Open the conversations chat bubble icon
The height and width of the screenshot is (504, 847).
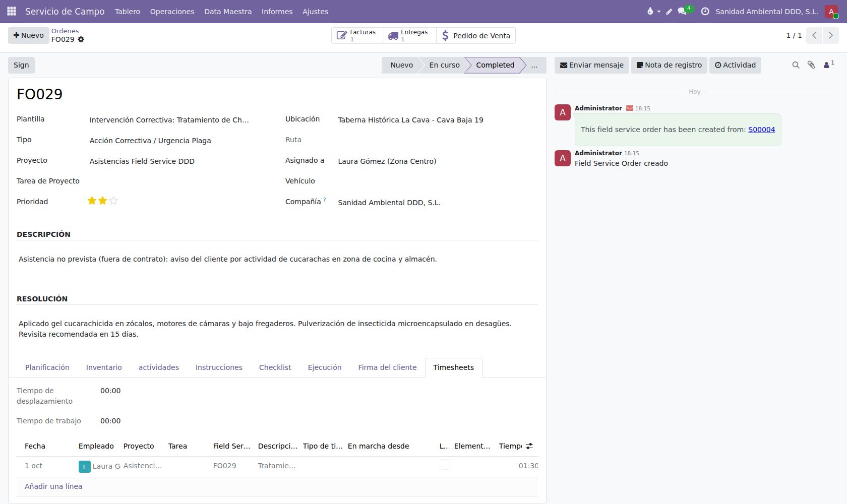coord(682,11)
